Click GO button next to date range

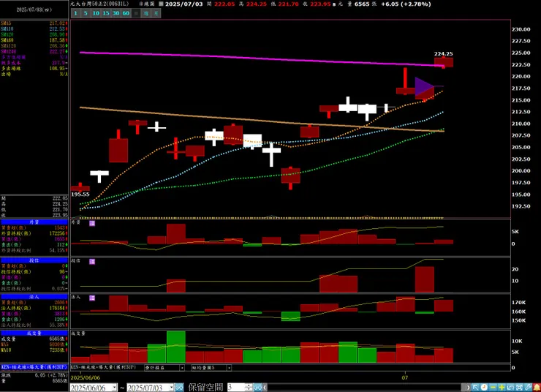tap(179, 388)
